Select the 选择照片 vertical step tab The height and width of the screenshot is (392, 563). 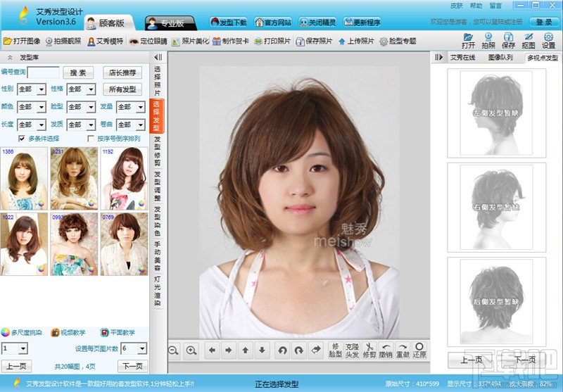pos(157,81)
